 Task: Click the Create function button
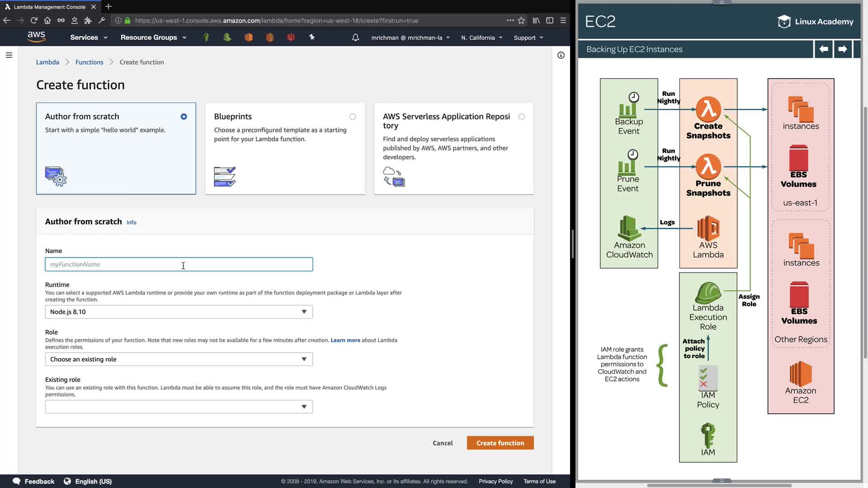pyautogui.click(x=500, y=443)
